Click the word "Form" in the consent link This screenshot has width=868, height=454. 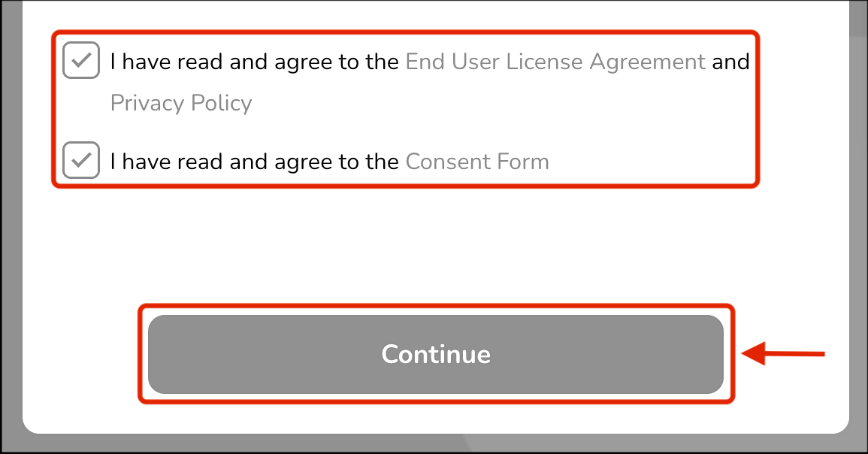(x=524, y=162)
